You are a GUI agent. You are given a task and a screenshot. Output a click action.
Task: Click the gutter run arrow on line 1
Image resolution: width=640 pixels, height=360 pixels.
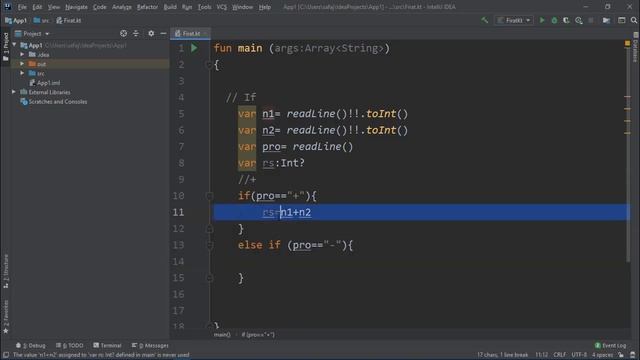coord(194,48)
